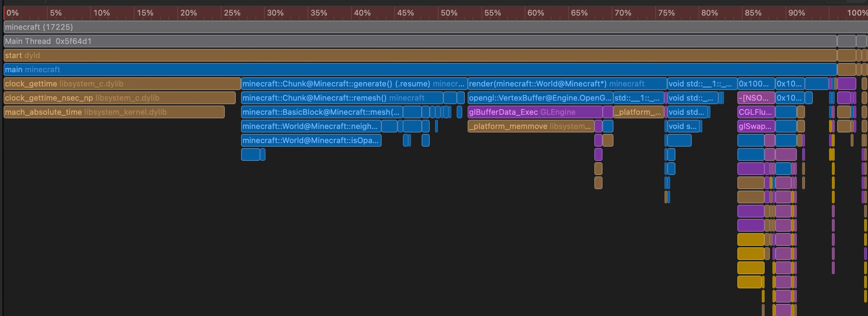The height and width of the screenshot is (316, 868).
Task: Click the 25% mark on the ruler
Action: pyautogui.click(x=232, y=13)
